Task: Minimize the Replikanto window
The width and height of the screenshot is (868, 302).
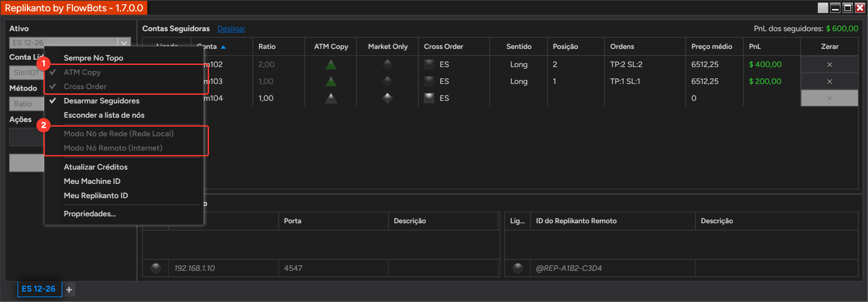Action: coord(835,8)
